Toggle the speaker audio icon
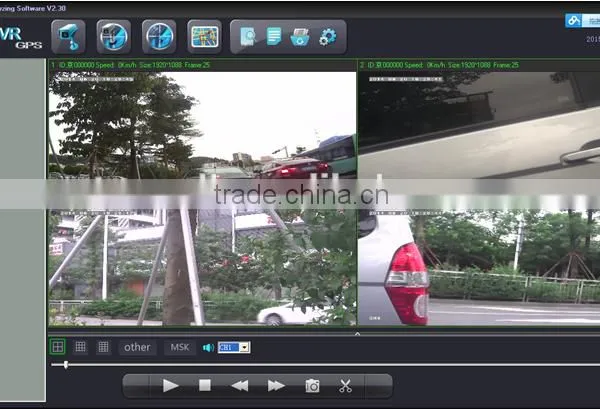The width and height of the screenshot is (600, 409). click(x=208, y=347)
